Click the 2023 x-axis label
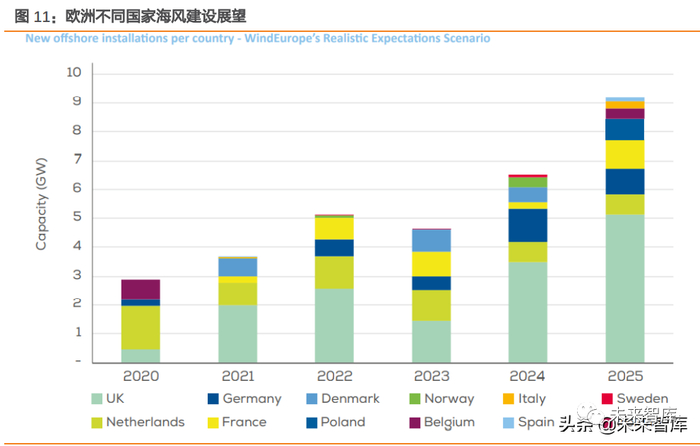The height and width of the screenshot is (446, 700). 432,376
